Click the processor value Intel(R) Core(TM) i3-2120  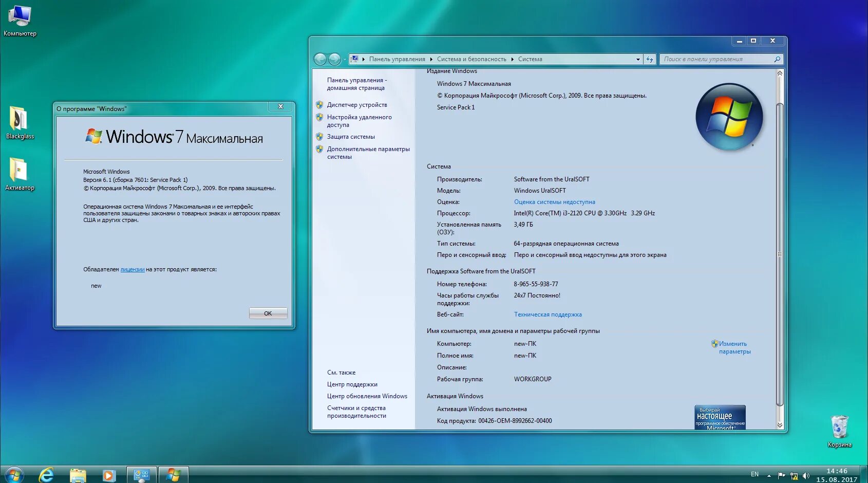click(584, 213)
